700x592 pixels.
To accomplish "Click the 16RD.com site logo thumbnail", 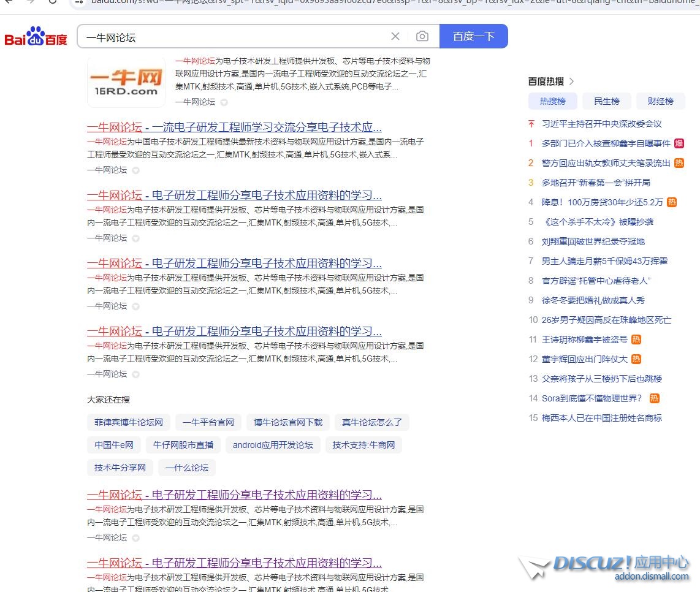I will pos(126,82).
